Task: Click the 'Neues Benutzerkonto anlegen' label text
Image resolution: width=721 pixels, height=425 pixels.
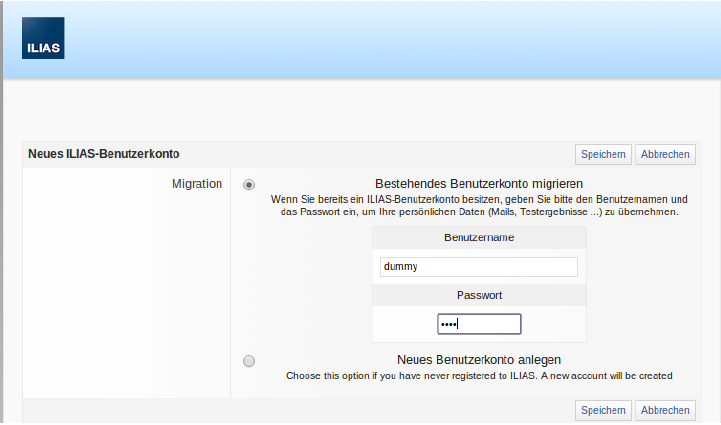Action: 479,360
